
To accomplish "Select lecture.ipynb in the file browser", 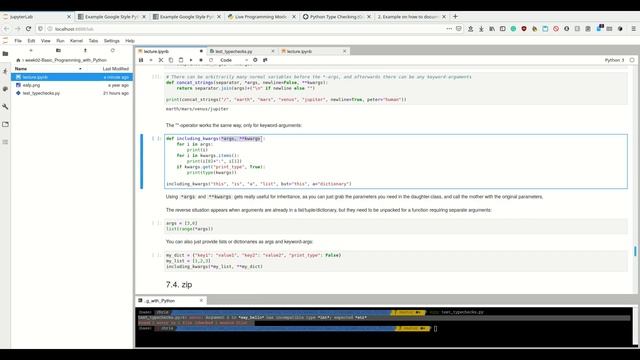I will click(x=72, y=77).
